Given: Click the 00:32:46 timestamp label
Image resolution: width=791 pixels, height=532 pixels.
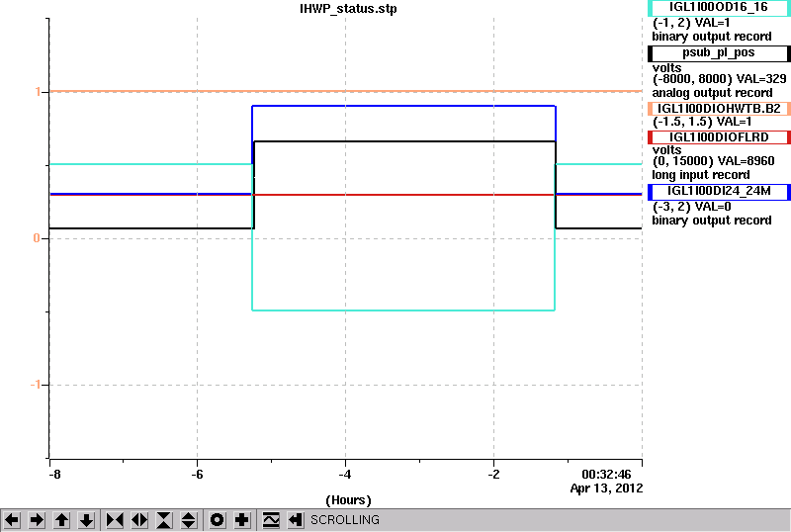Looking at the screenshot, I should pyautogui.click(x=606, y=475).
